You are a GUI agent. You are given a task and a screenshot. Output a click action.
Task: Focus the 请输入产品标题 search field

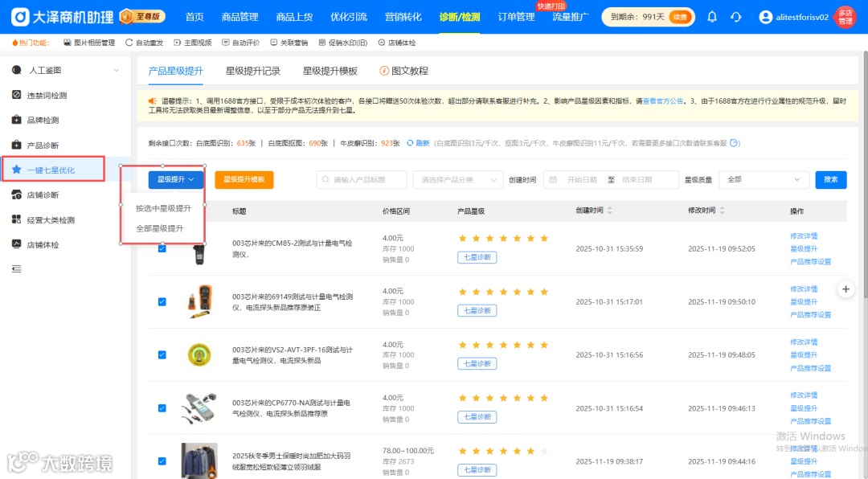(362, 180)
